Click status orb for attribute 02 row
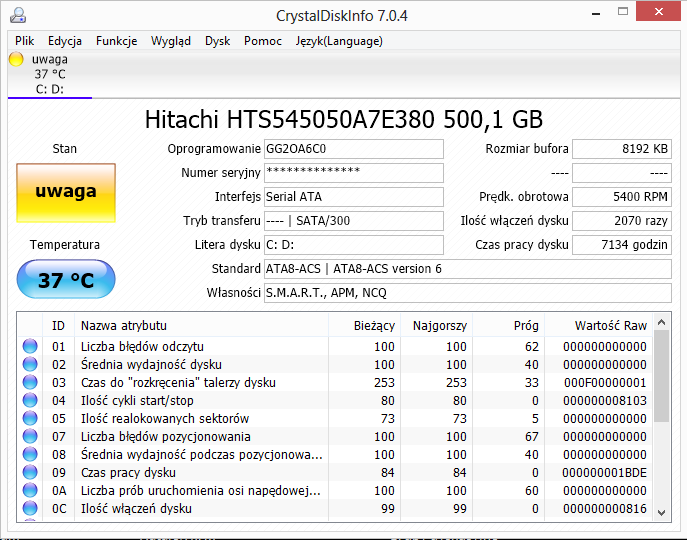 (x=30, y=364)
